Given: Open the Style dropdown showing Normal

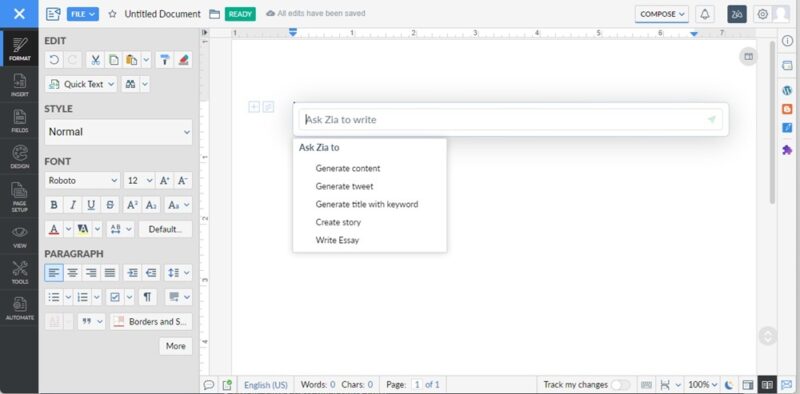Looking at the screenshot, I should pyautogui.click(x=118, y=132).
